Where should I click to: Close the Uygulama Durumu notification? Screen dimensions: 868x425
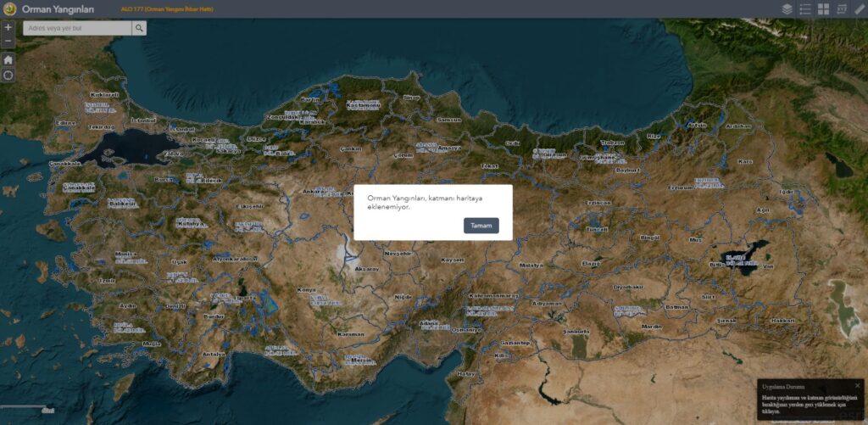point(858,386)
